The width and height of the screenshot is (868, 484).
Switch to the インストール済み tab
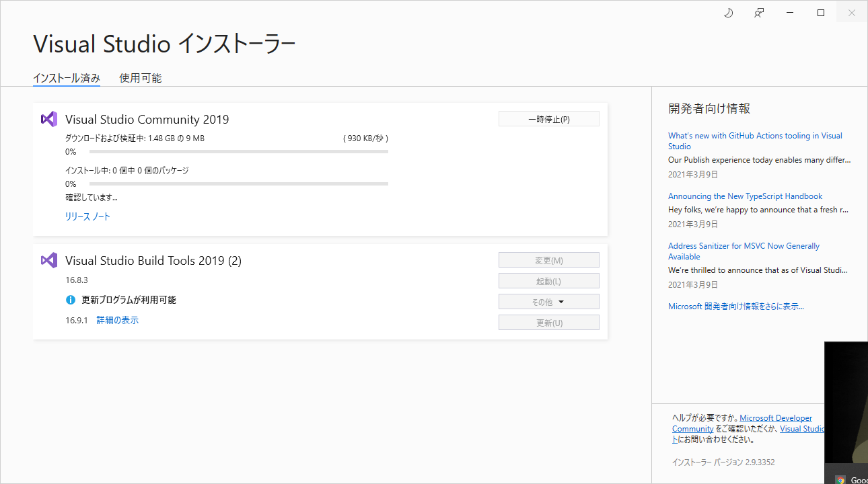pos(67,78)
